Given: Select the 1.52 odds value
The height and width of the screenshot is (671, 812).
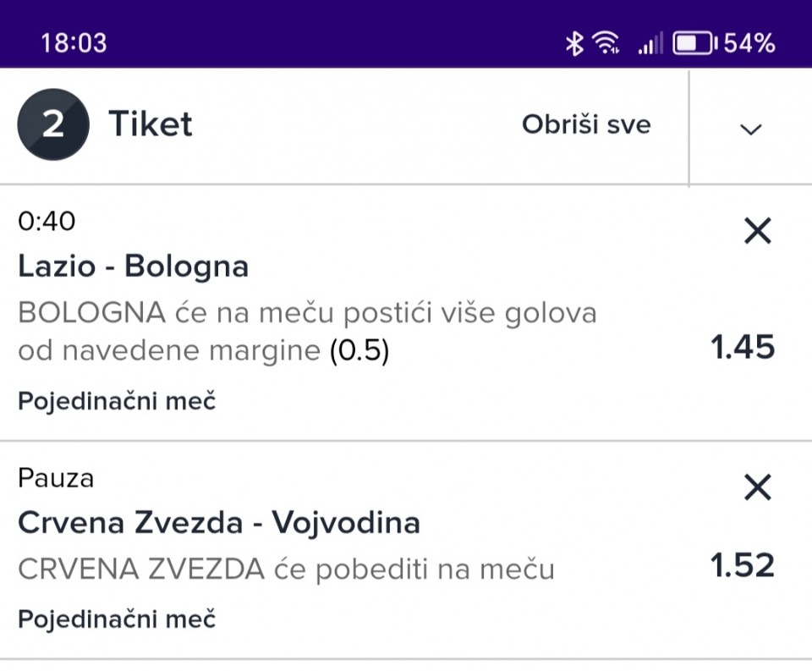Looking at the screenshot, I should pos(743,566).
